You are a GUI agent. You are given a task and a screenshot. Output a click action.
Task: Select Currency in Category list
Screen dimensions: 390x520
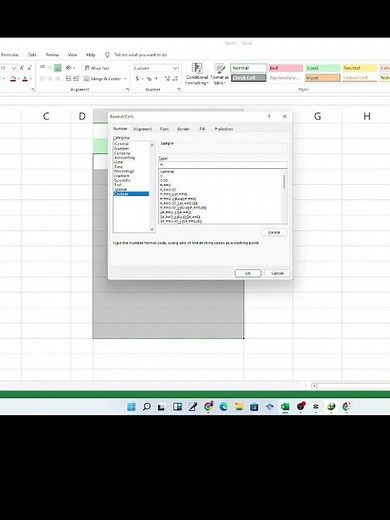(122, 153)
